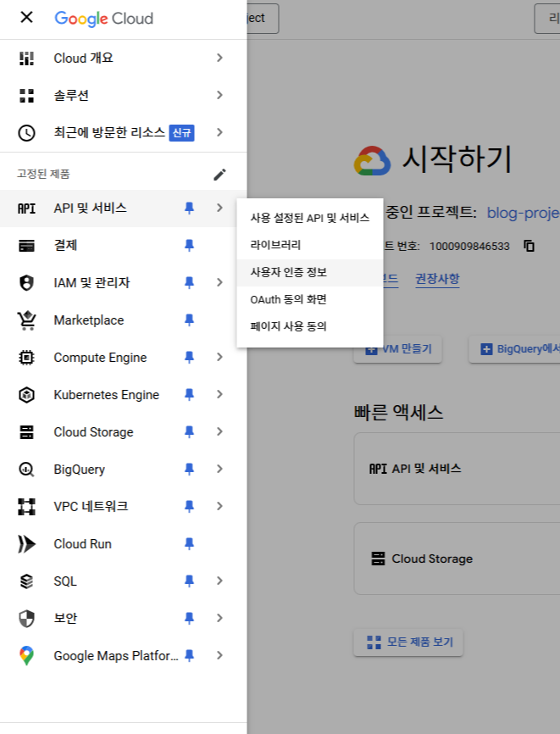Unpin BigQuery from pinned products
Viewport: 560px width, 734px height.
tap(189, 469)
